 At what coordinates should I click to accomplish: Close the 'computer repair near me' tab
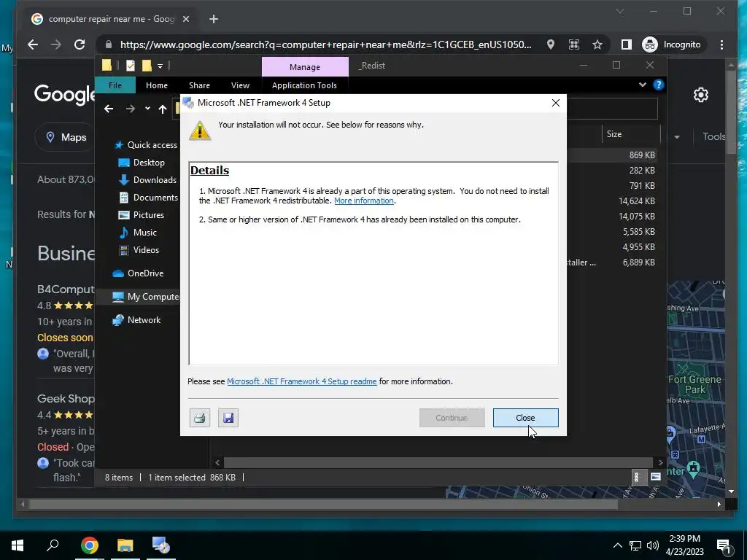coord(186,19)
